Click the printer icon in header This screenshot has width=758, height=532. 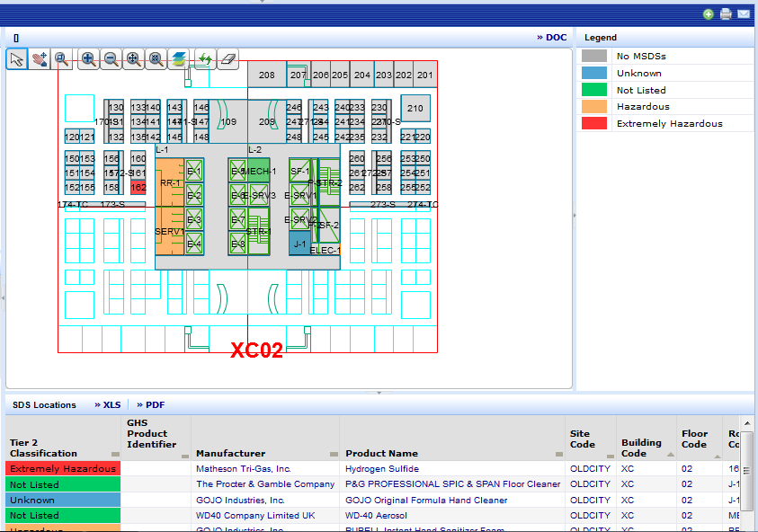pos(726,14)
